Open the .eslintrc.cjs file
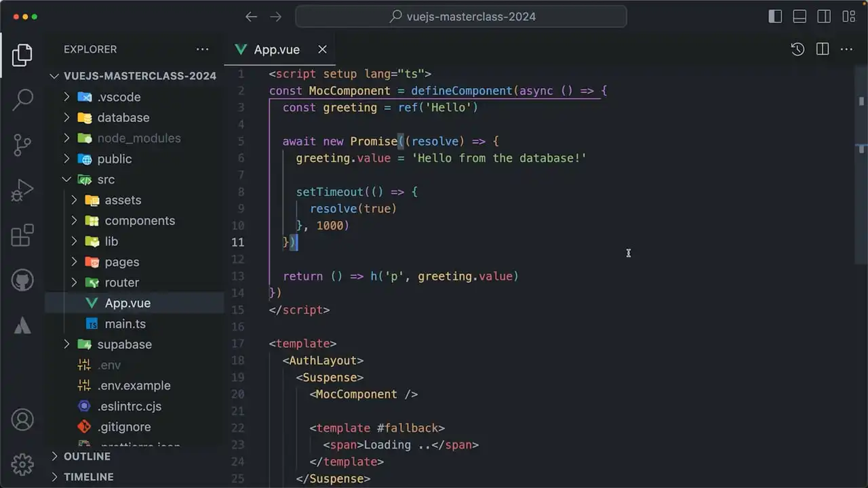 pos(134,407)
